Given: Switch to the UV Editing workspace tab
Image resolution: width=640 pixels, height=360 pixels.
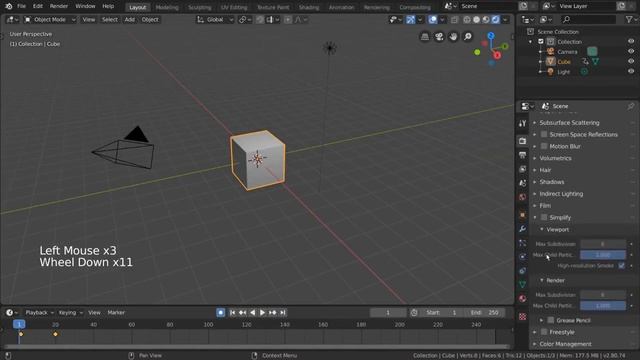Looking at the screenshot, I should point(234,7).
